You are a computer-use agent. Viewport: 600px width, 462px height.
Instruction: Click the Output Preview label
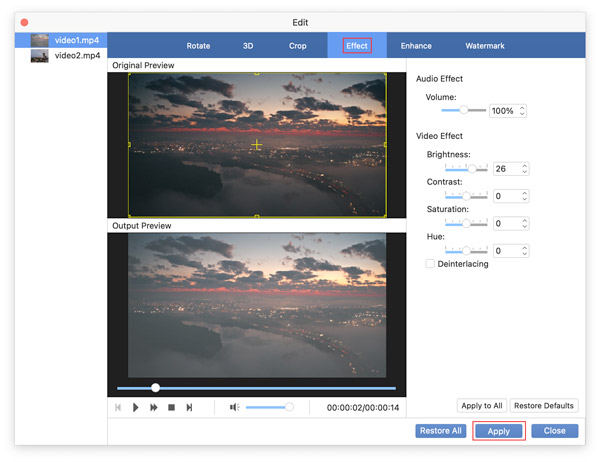142,226
